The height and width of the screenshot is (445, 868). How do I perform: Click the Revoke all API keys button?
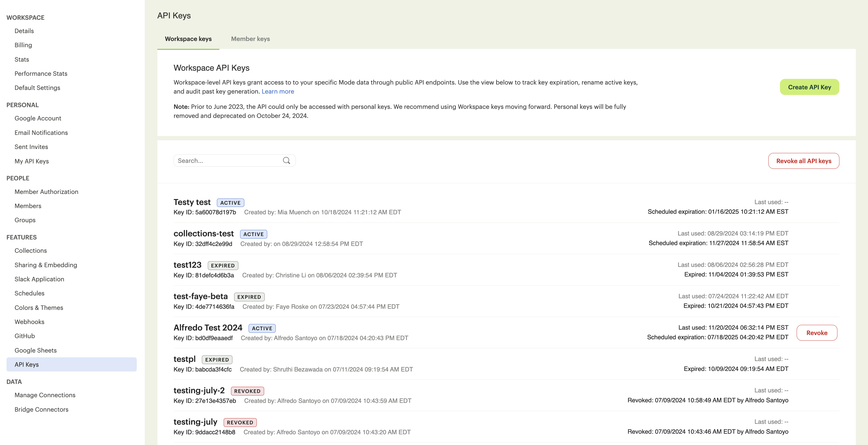[804, 161]
